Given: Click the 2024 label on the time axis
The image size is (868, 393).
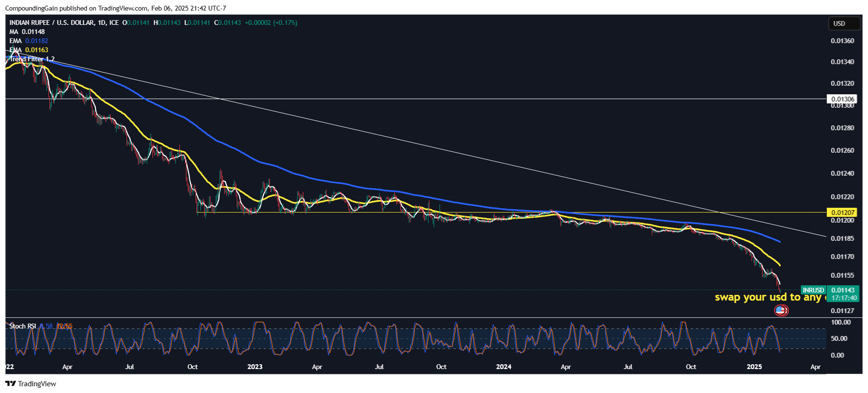Looking at the screenshot, I should pyautogui.click(x=504, y=367).
